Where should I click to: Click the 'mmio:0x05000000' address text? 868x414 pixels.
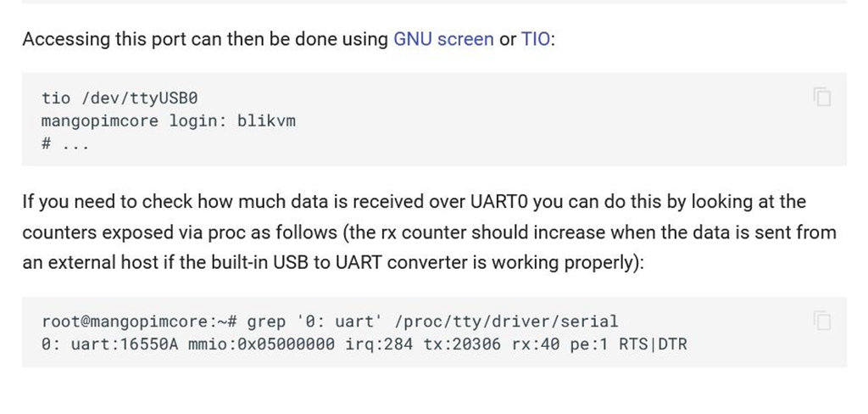[261, 344]
